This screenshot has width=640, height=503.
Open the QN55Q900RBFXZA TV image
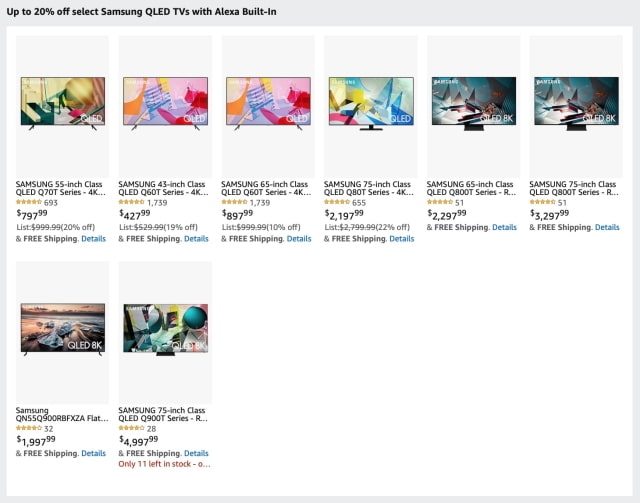click(62, 329)
